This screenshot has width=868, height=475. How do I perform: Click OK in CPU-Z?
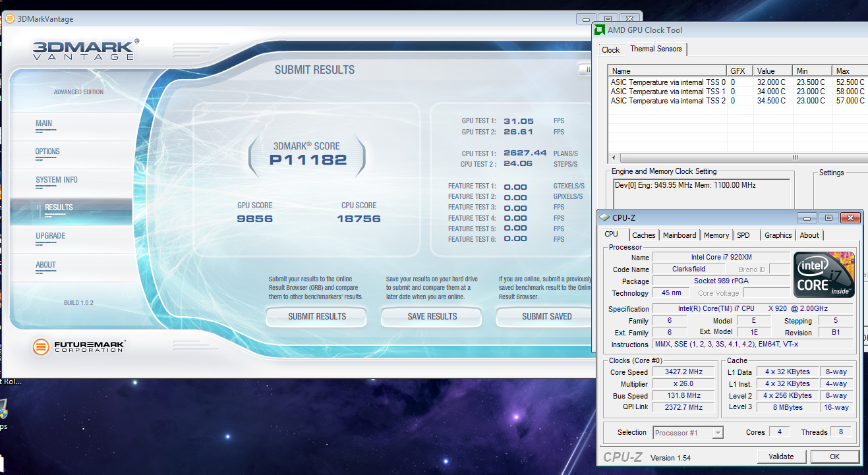pyautogui.click(x=835, y=457)
